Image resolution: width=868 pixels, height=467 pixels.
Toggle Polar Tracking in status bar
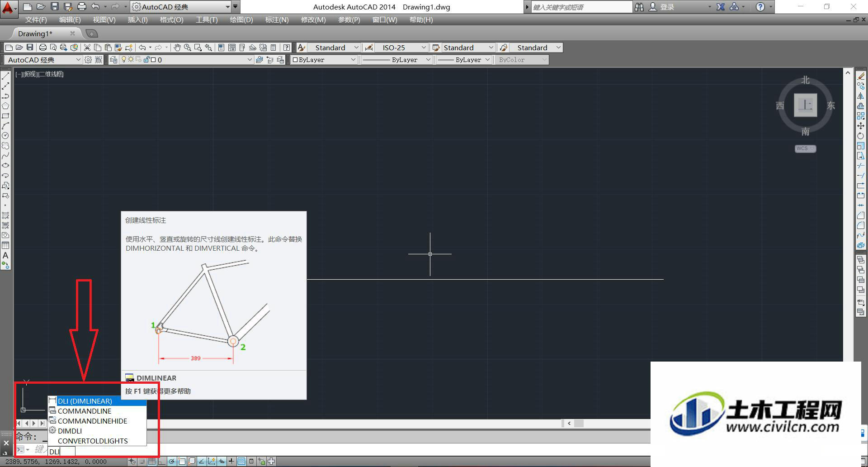point(172,462)
